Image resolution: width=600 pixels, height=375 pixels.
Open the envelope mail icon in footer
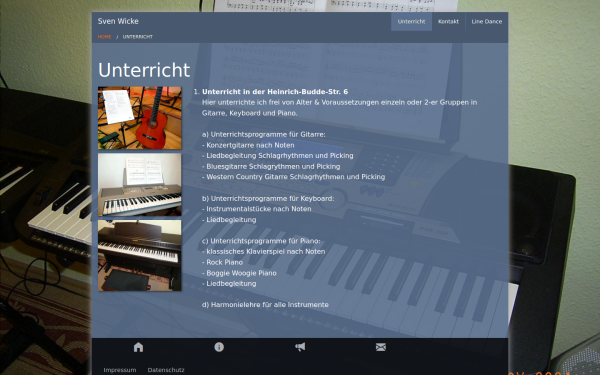point(381,347)
